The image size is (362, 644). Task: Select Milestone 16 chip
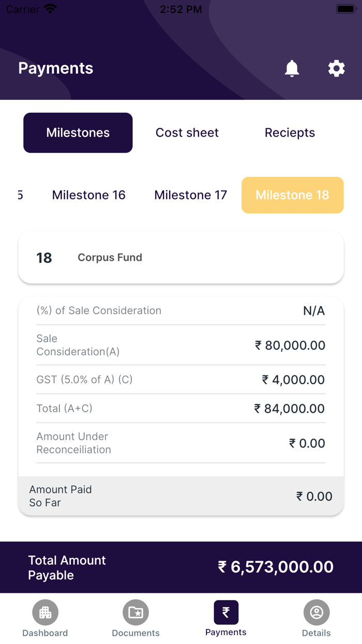tap(88, 195)
